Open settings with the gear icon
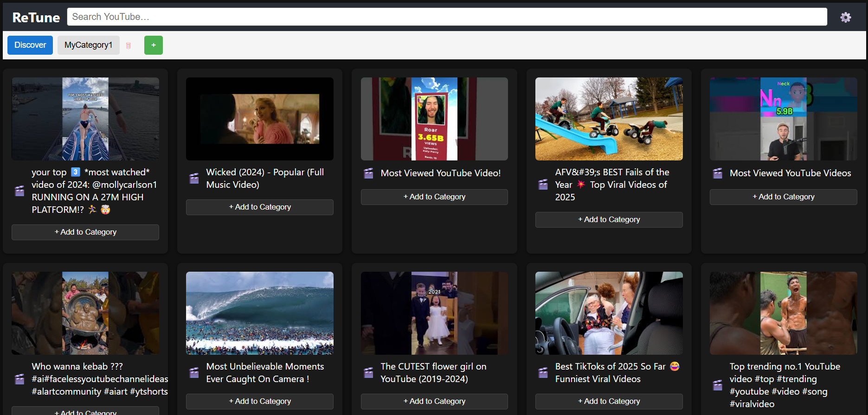The width and height of the screenshot is (868, 415). (845, 17)
